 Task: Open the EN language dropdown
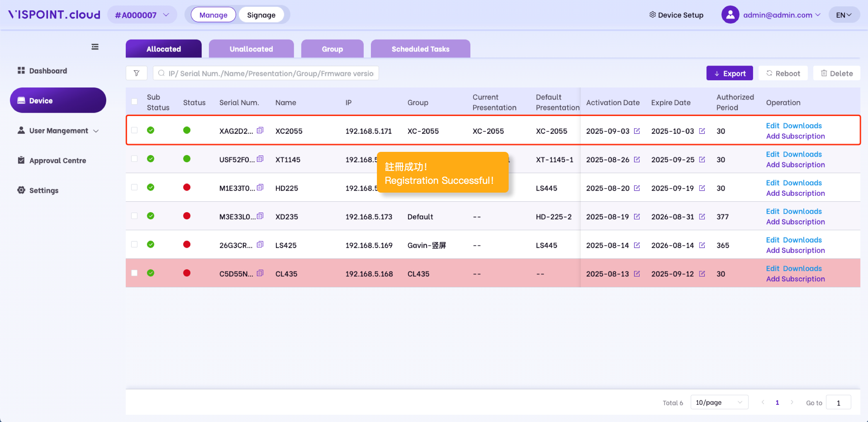pyautogui.click(x=844, y=15)
